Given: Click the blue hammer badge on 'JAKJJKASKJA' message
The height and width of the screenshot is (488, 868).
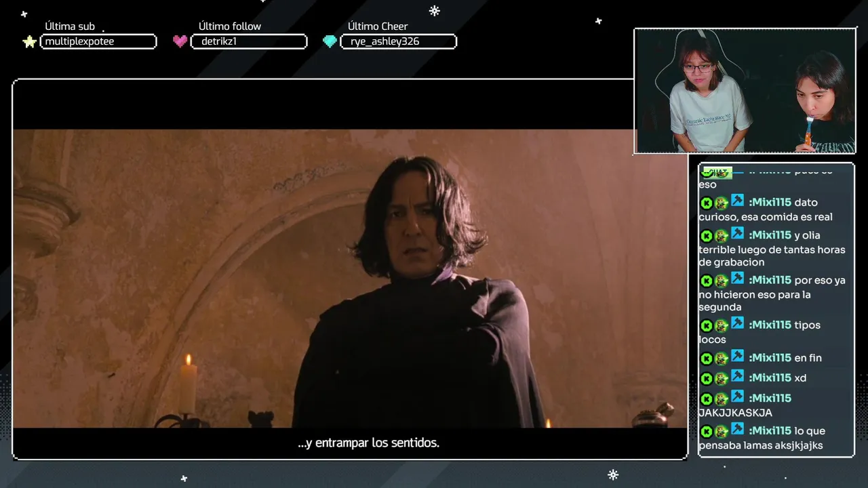Looking at the screenshot, I should coord(738,396).
